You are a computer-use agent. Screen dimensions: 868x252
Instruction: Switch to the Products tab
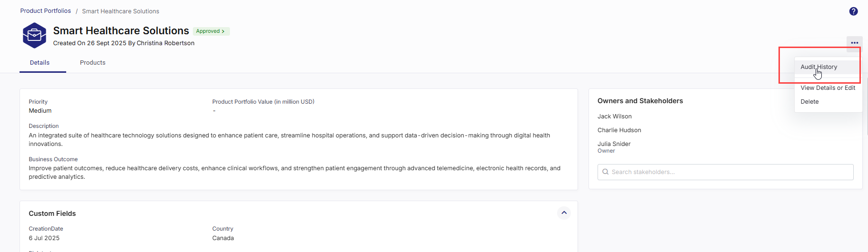coord(92,63)
